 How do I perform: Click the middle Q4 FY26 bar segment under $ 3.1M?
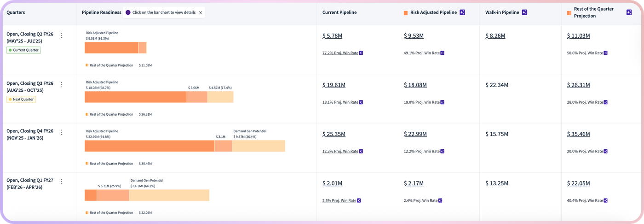[223, 146]
